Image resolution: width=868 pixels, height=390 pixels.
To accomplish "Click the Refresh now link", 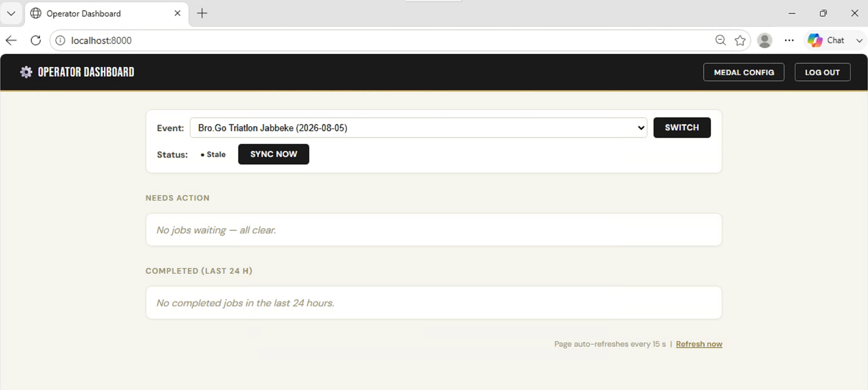I will [699, 344].
